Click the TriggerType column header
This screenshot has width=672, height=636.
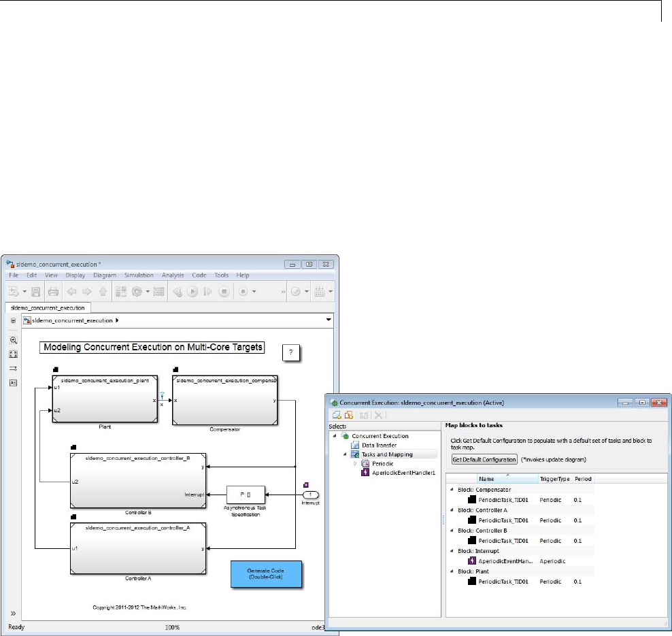point(555,479)
